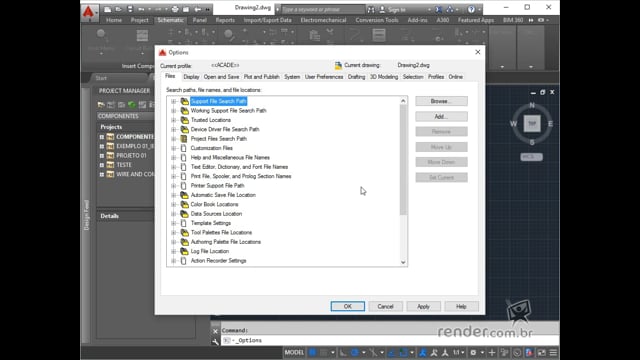Click the path list vertical scrollbar thumb
Image resolution: width=640 pixels, height=360 pixels.
[x=403, y=160]
